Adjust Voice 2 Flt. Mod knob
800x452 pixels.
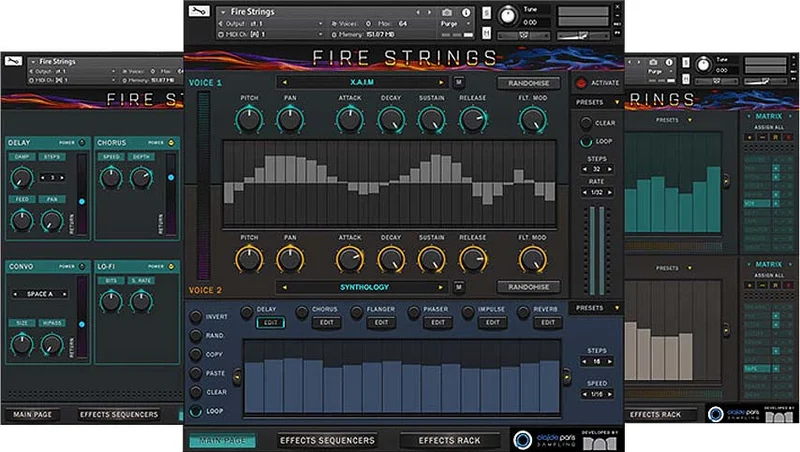tap(532, 259)
